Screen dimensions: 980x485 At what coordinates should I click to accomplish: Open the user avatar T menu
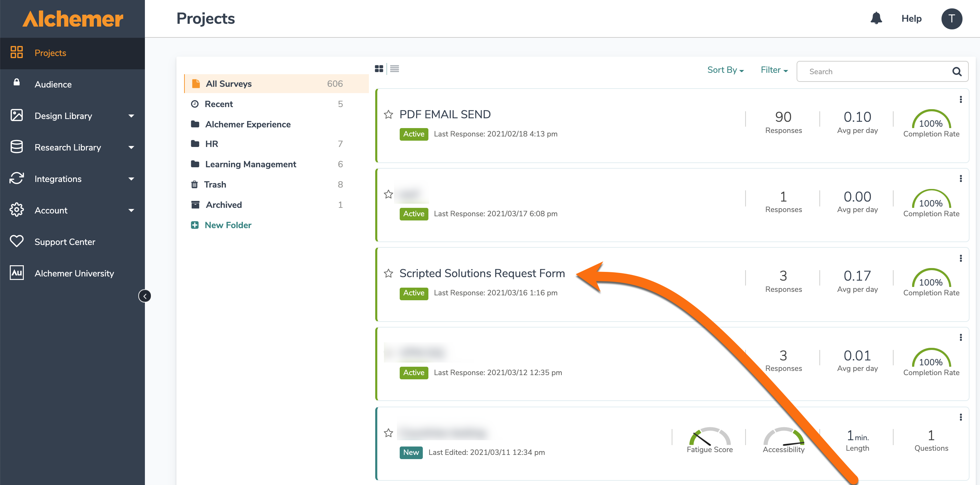point(951,19)
